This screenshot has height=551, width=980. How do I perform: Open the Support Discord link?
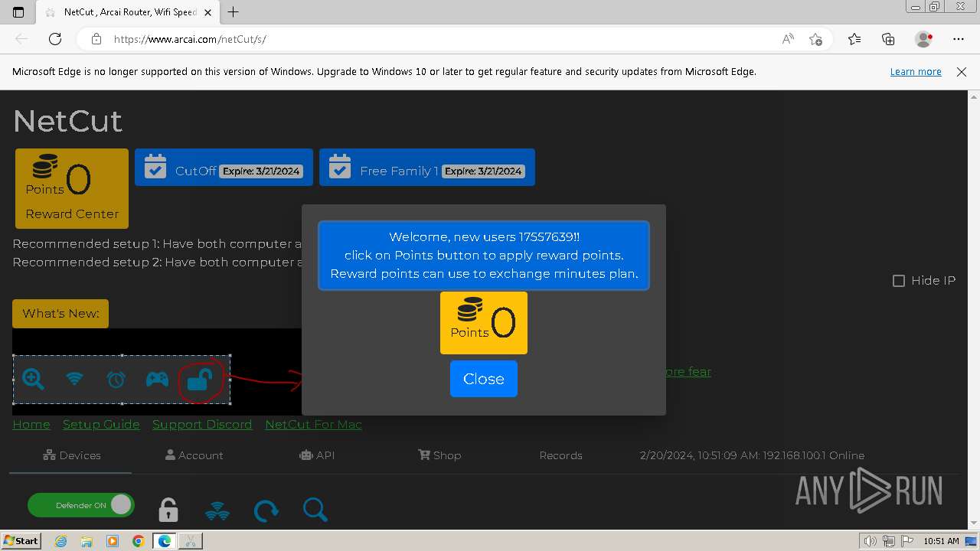[x=202, y=424]
